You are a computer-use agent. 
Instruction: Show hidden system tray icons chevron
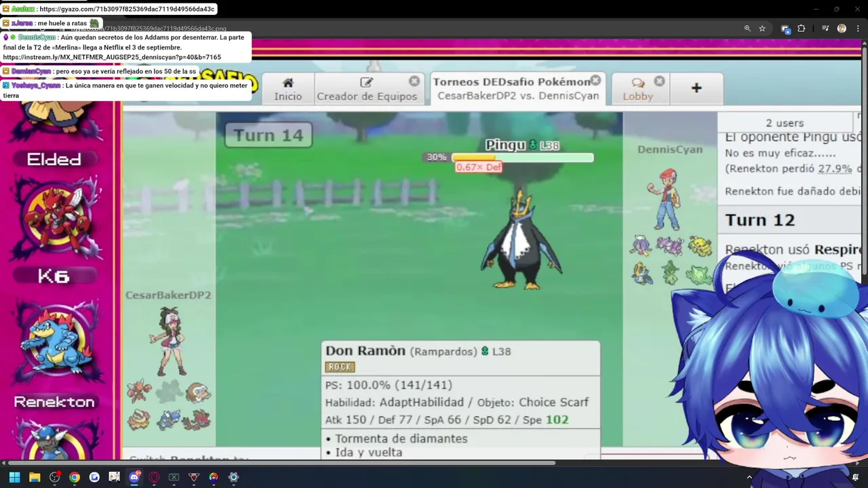tap(749, 477)
